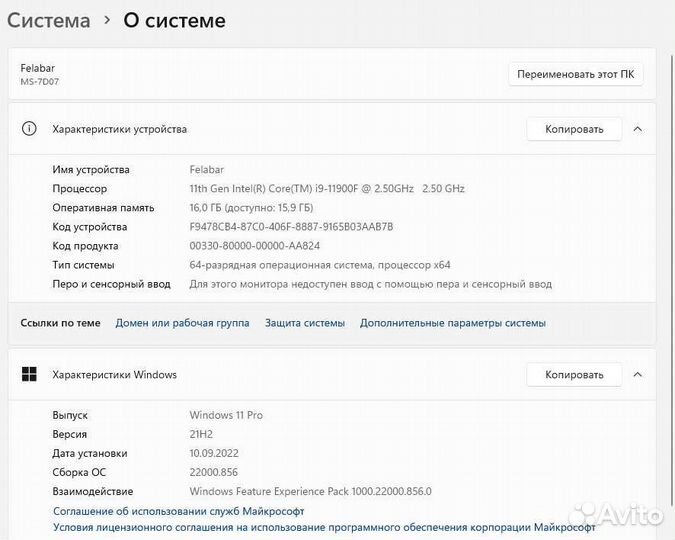
Task: Click the Характеристики устройства heading
Action: click(120, 129)
